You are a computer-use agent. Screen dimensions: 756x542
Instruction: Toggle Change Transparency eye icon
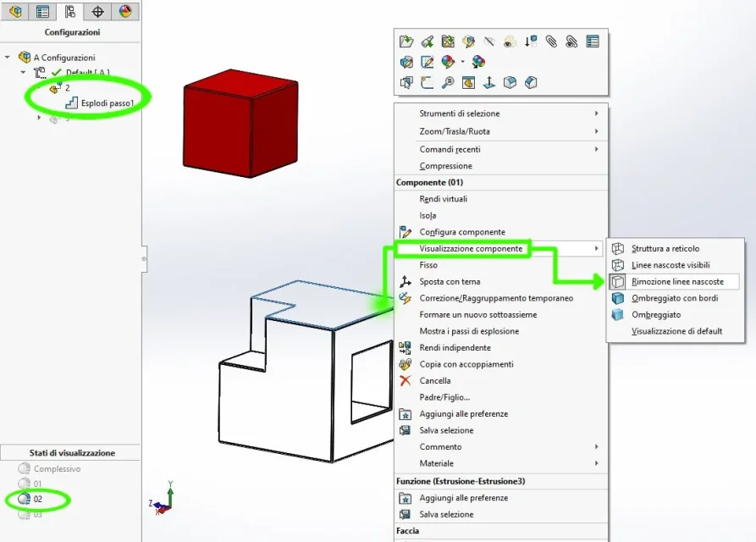510,41
